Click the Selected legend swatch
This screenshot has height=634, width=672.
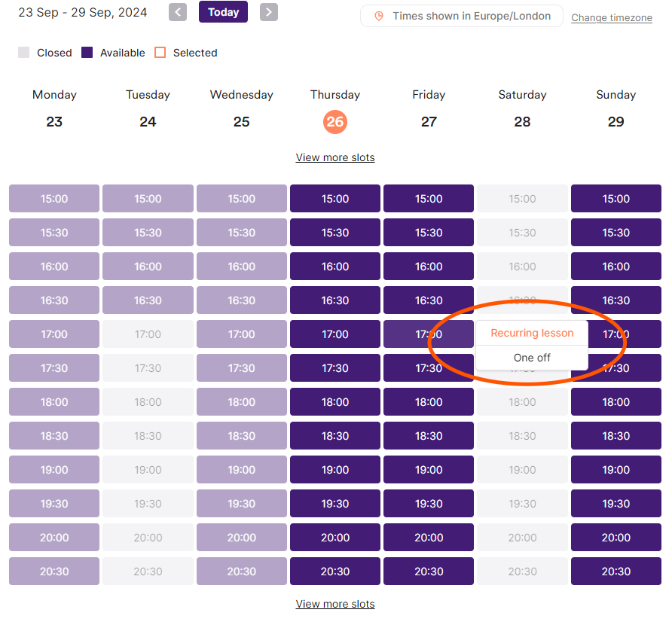[x=160, y=53]
